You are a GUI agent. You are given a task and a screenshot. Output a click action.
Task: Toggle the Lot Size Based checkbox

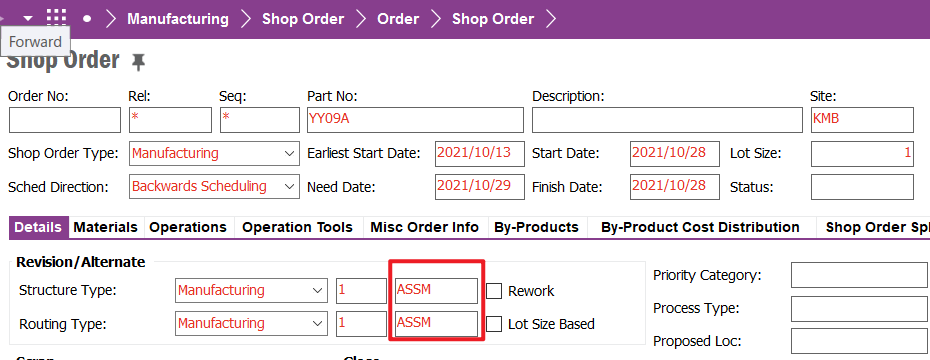click(495, 324)
